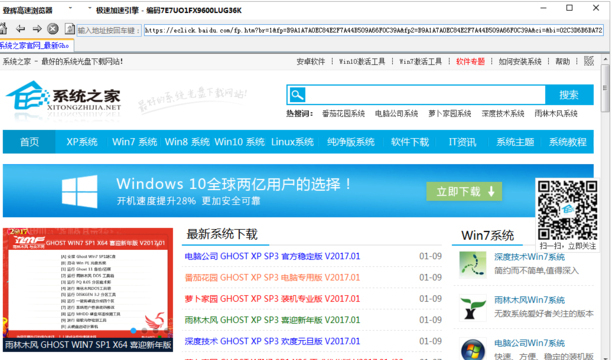
Task: Open the 软件下载 navigation item
Action: point(410,142)
